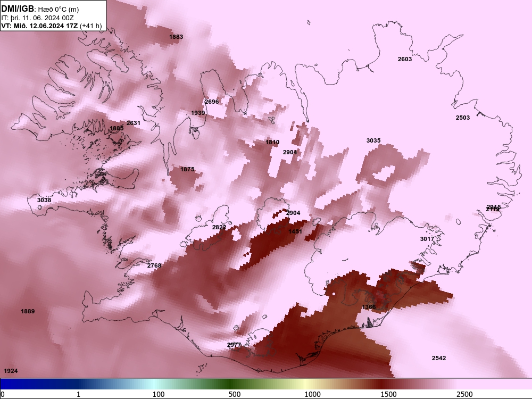Click the '100' tick on the color scale

point(159,394)
